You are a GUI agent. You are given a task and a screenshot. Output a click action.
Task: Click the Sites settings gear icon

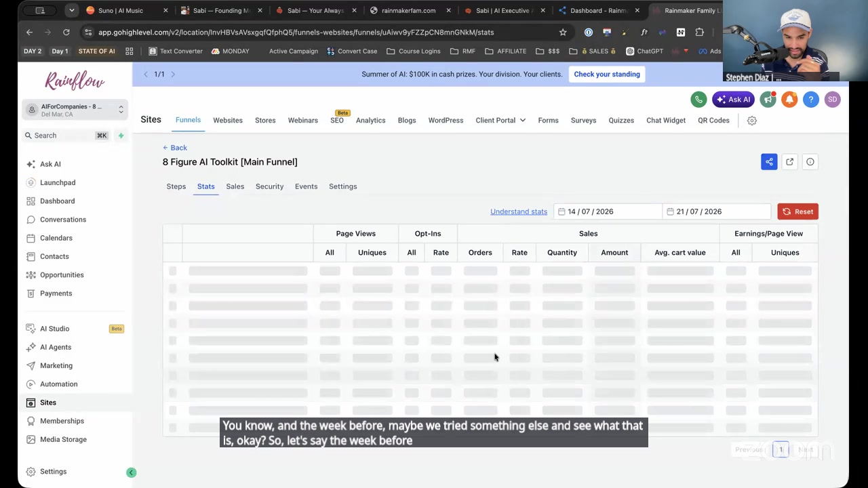pyautogui.click(x=751, y=121)
